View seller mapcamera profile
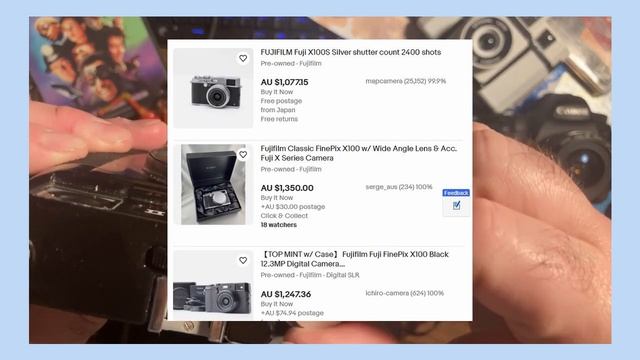The image size is (640, 360). pos(405,81)
